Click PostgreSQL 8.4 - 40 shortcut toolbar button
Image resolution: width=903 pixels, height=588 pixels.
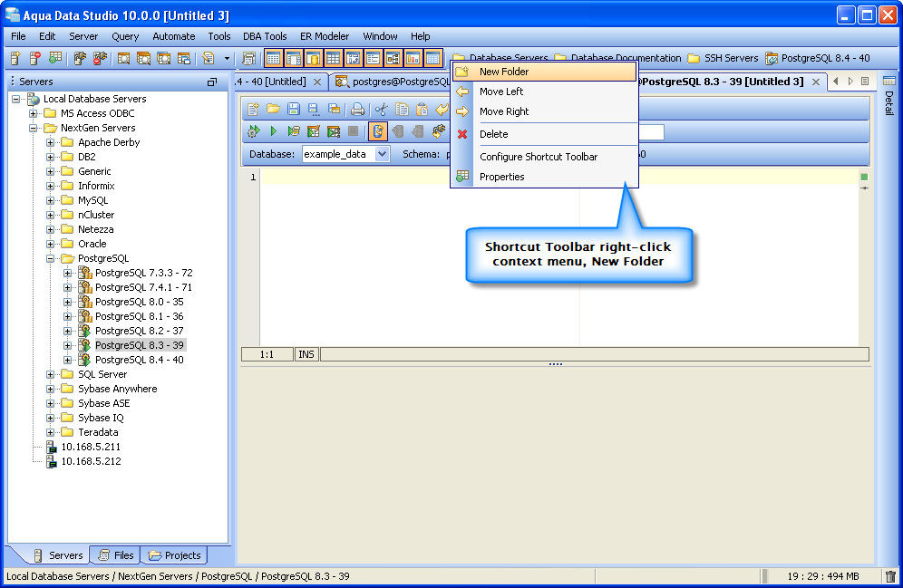click(x=818, y=58)
